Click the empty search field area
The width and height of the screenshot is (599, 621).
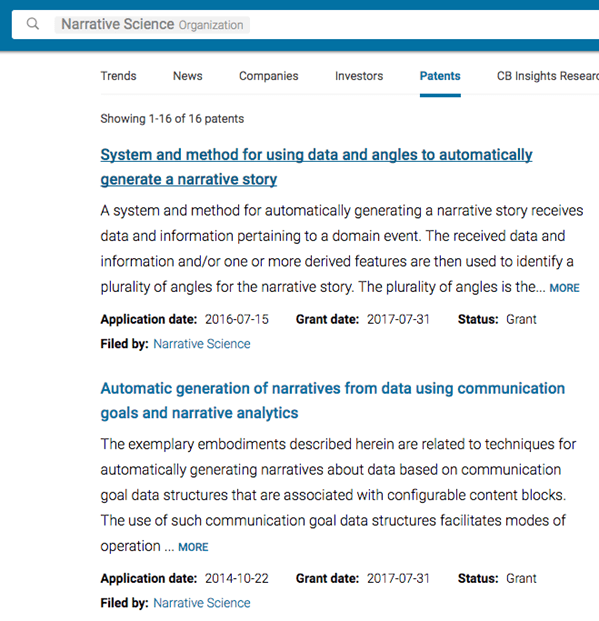coord(424,25)
